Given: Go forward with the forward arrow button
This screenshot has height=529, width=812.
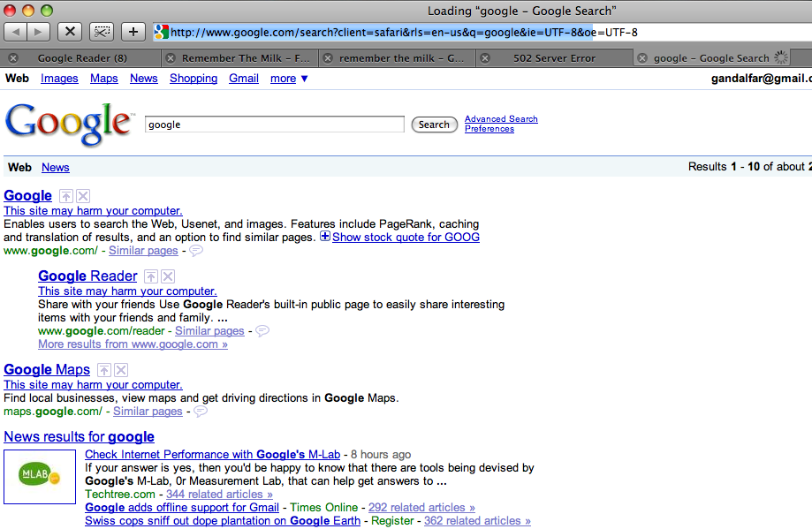Looking at the screenshot, I should point(38,32).
